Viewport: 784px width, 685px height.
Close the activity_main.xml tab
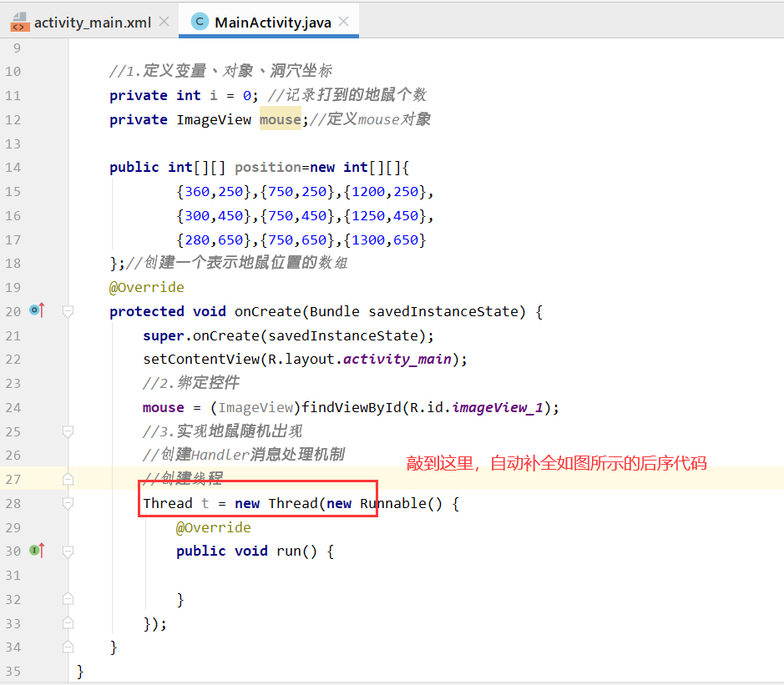coord(164,22)
